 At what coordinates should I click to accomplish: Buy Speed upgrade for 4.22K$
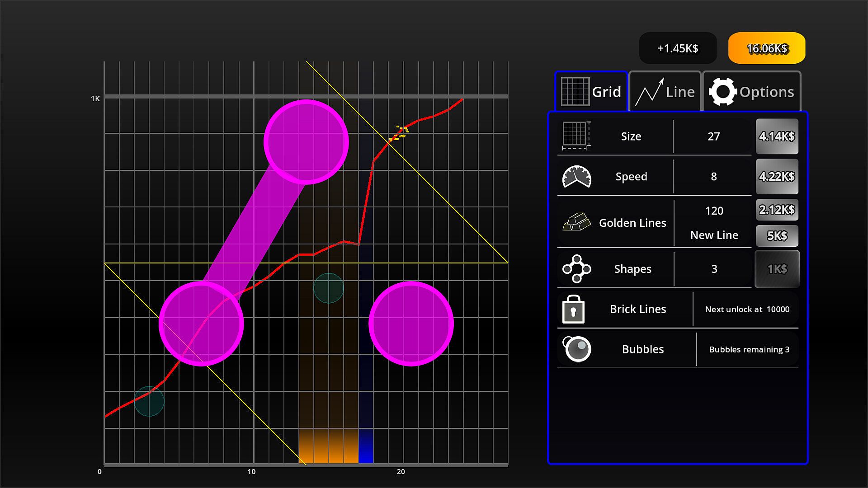[777, 177]
